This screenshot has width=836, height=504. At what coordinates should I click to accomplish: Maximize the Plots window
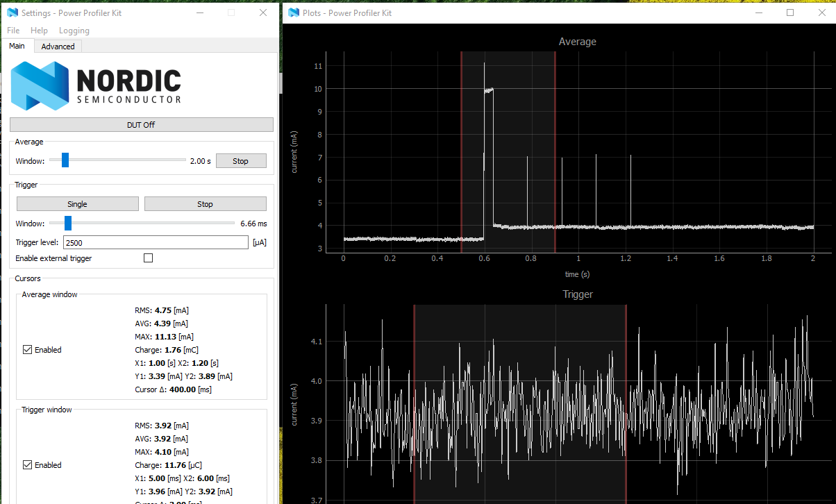[x=789, y=12]
